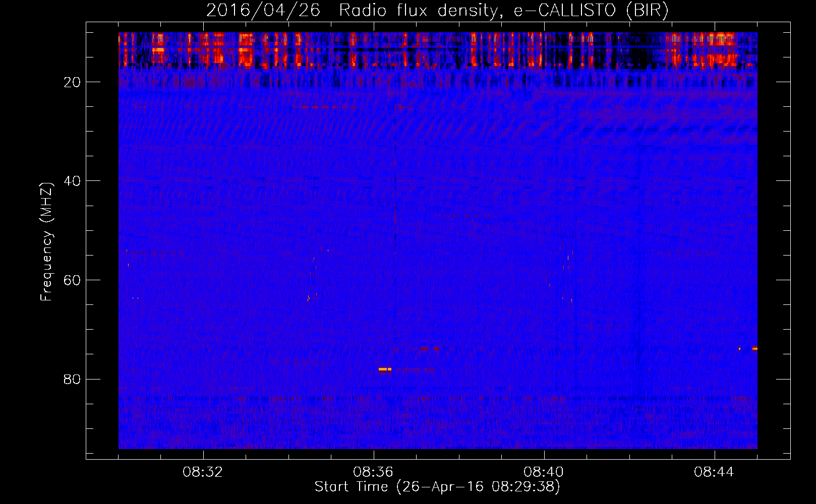Image resolution: width=816 pixels, height=504 pixels.
Task: Click the 08:40 time tick label
Action: pyautogui.click(x=544, y=472)
